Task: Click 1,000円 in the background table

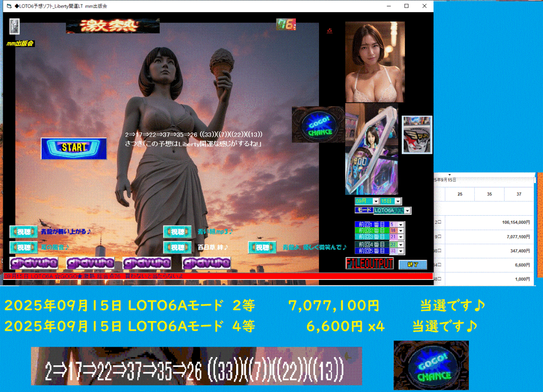Action: point(523,279)
